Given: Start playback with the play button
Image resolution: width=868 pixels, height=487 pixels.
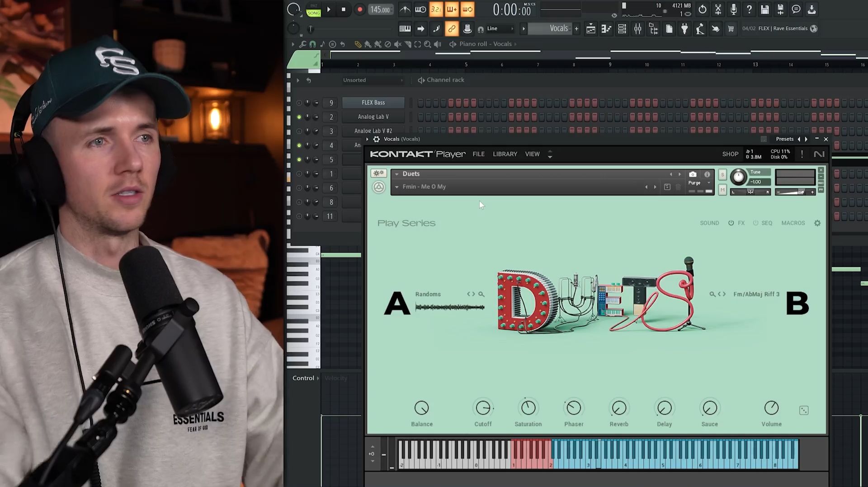Looking at the screenshot, I should (x=329, y=9).
